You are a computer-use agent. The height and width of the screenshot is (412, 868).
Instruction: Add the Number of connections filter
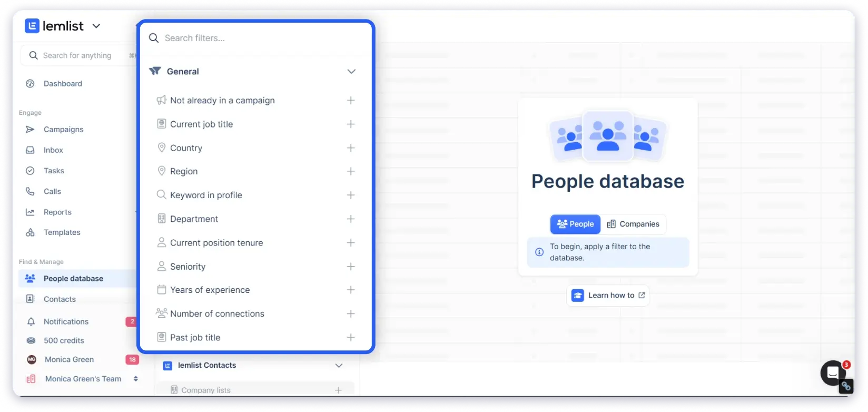pos(351,313)
